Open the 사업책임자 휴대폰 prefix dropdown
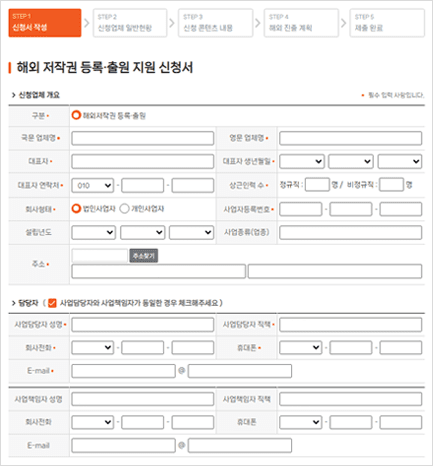The height and width of the screenshot is (466, 433). click(x=301, y=422)
